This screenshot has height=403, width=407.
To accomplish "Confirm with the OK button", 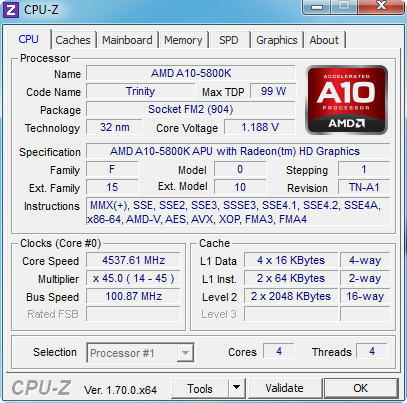I will [361, 388].
